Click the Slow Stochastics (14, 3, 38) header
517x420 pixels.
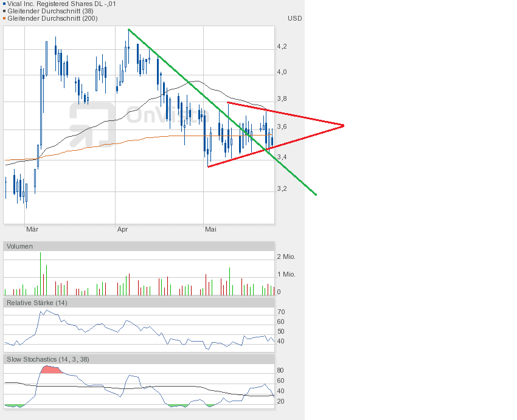(x=139, y=359)
